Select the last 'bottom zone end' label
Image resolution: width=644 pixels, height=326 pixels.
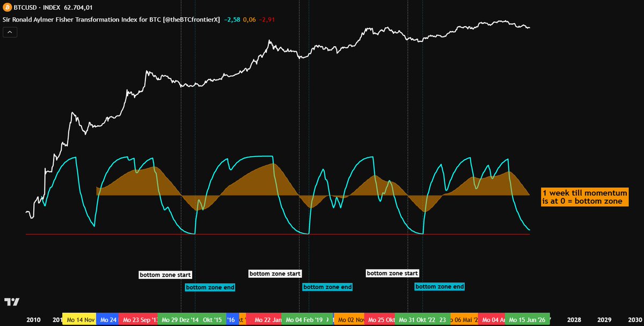coord(440,287)
